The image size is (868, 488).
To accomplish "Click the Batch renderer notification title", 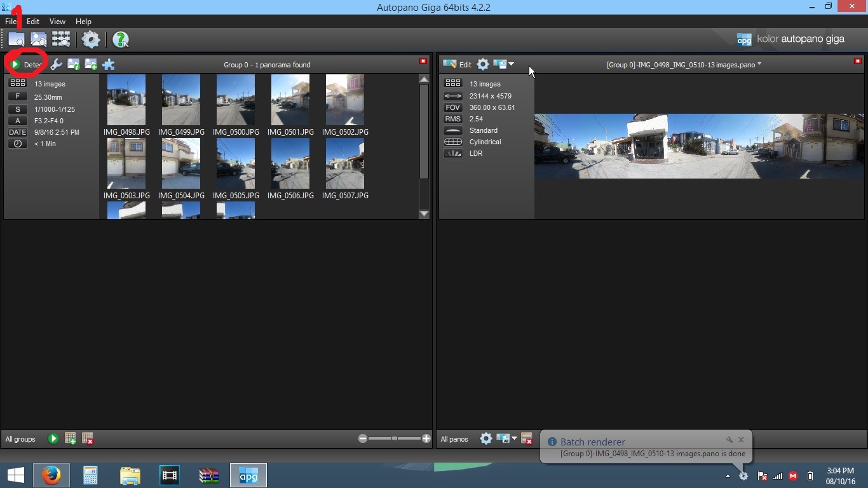I will coord(592,442).
